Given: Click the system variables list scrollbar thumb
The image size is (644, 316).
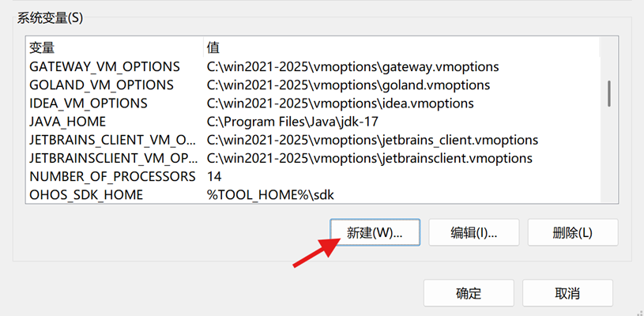Looking at the screenshot, I should pos(609,93).
